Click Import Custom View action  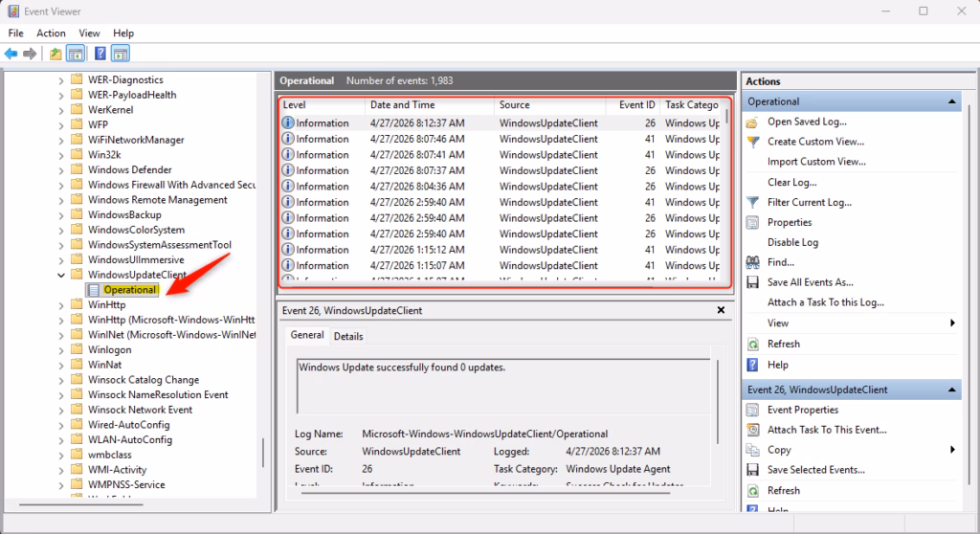(x=816, y=162)
